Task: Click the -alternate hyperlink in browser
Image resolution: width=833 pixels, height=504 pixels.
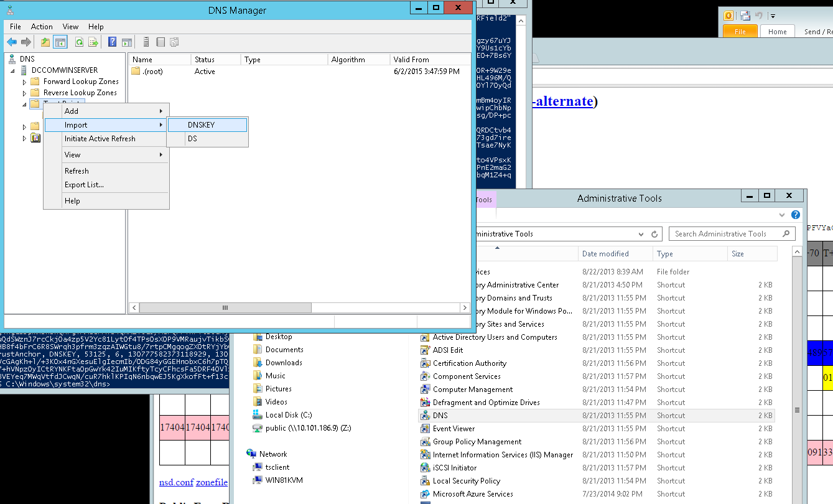Action: click(x=563, y=101)
